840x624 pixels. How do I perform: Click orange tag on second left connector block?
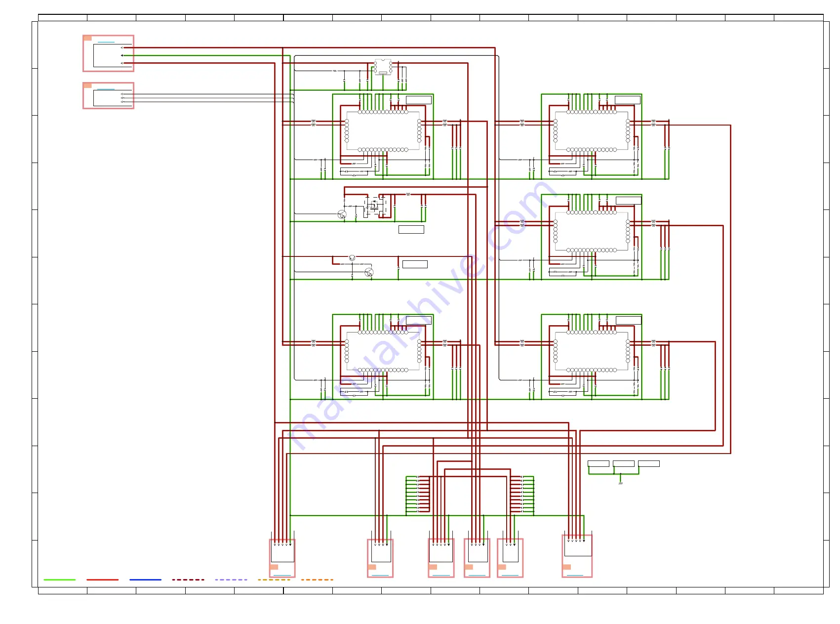(87, 85)
